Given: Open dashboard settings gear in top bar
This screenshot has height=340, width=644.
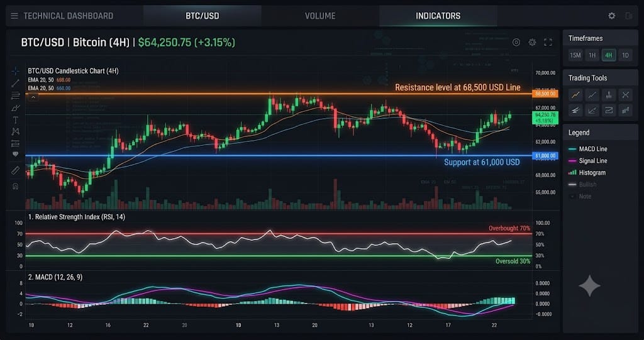Looking at the screenshot, I should pos(611,16).
